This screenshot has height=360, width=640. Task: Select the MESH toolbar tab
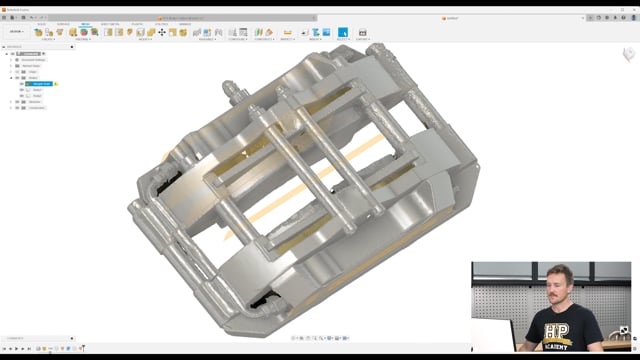(85, 24)
